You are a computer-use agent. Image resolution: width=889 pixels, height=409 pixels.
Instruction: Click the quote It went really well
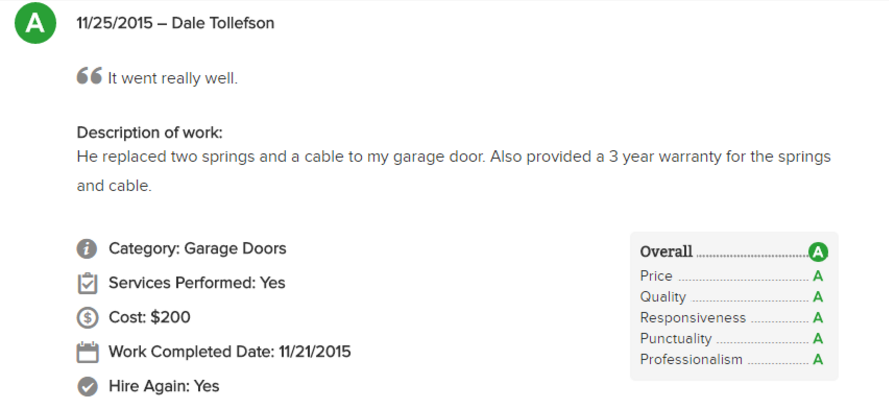tap(173, 78)
